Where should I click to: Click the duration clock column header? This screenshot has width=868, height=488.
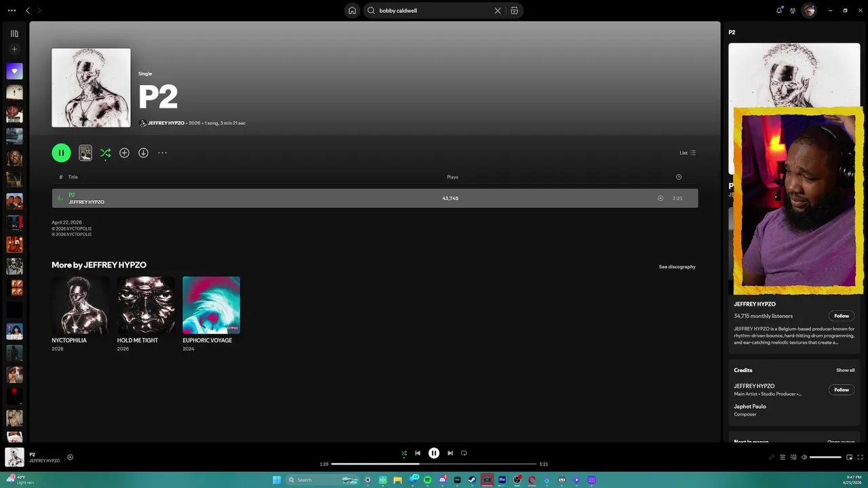point(679,177)
